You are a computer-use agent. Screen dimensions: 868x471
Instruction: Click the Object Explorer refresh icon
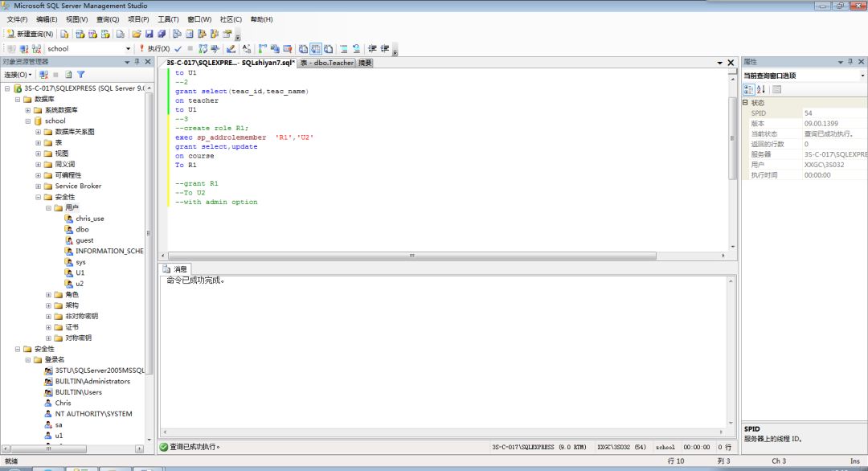click(68, 74)
